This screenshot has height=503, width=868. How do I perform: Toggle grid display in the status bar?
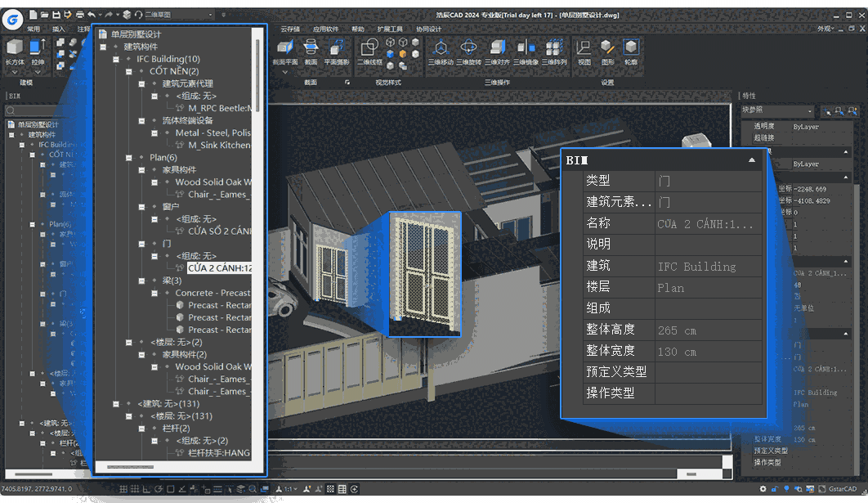(135, 489)
